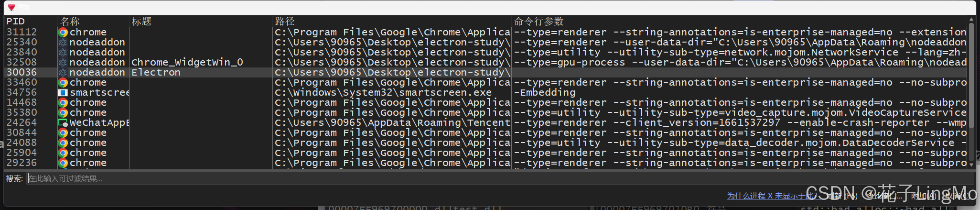This screenshot has width=980, height=210.
Task: Click the red heart icon in title bar
Action: (11, 7)
